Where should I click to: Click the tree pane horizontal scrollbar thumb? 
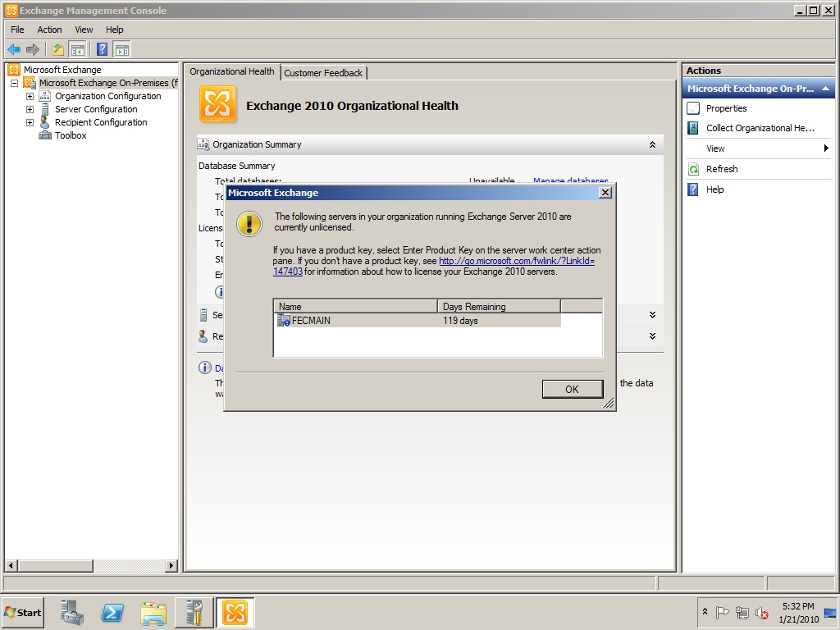click(55, 565)
